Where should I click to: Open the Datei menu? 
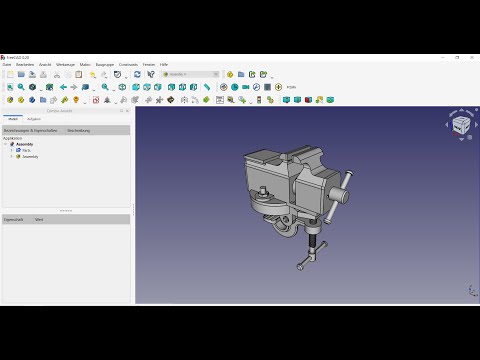pos(7,64)
